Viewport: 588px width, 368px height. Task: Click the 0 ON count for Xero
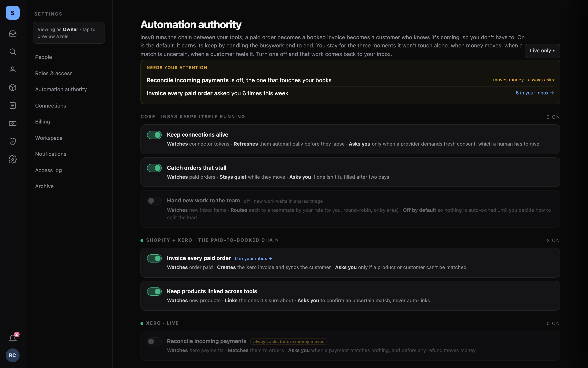coord(553,323)
